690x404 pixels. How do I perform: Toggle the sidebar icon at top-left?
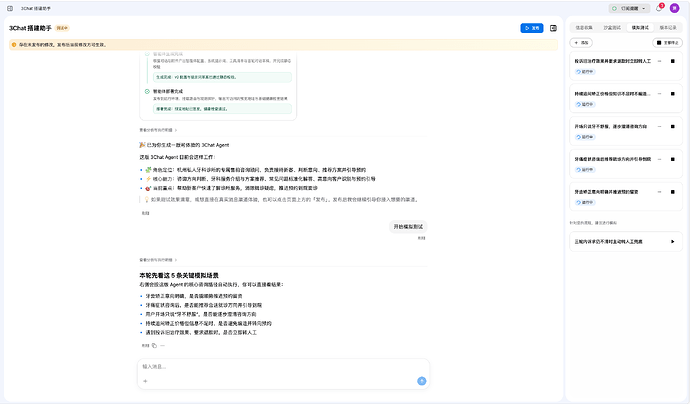click(x=10, y=8)
